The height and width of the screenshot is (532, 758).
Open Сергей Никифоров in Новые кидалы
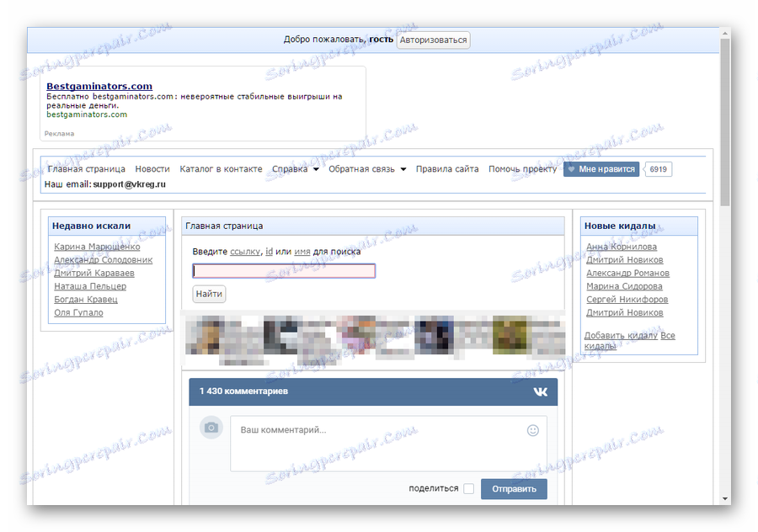tap(627, 299)
